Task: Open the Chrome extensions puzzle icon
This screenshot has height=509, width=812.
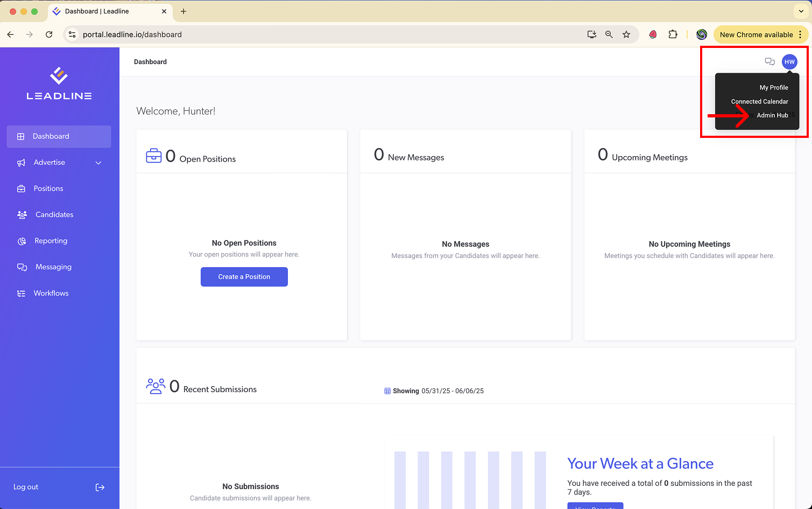Action: click(673, 34)
